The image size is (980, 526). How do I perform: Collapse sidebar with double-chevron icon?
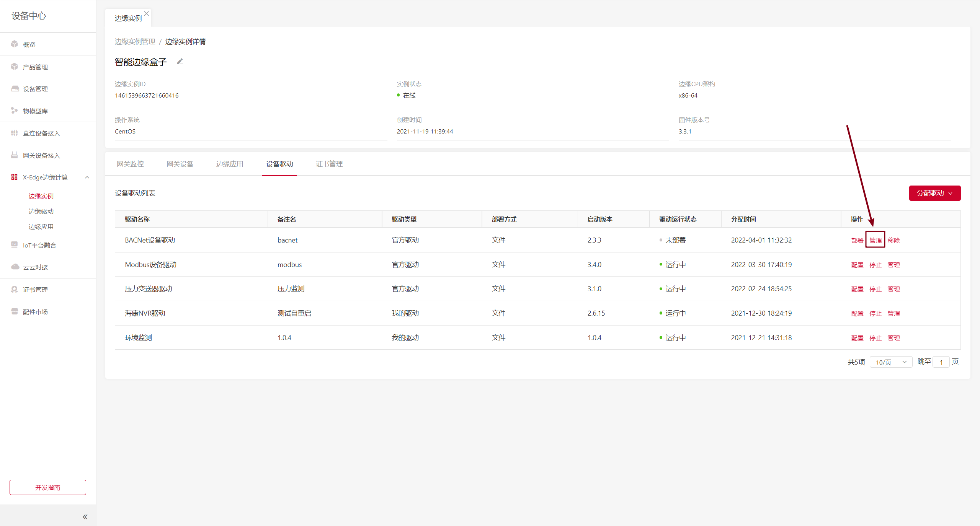pos(85,517)
